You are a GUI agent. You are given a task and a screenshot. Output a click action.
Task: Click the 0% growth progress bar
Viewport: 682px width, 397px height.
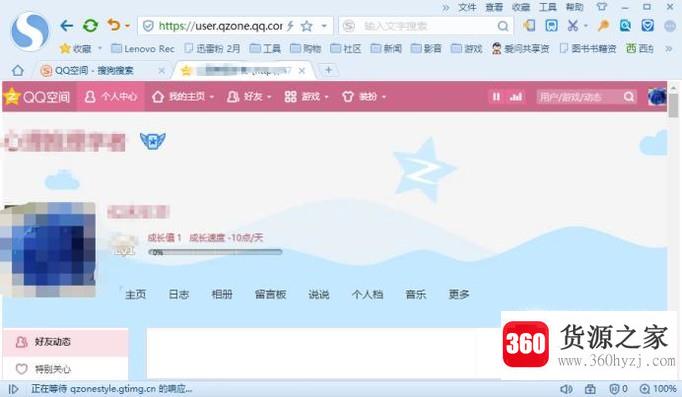[215, 252]
